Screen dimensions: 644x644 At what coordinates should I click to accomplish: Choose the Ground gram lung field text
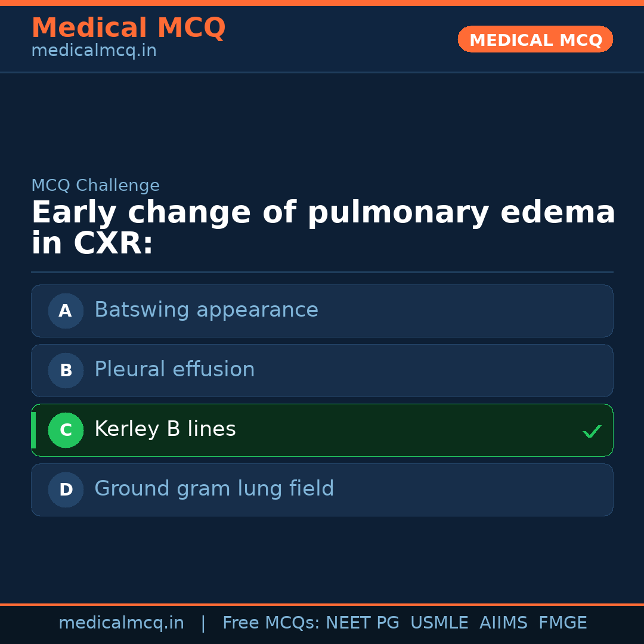214,489
